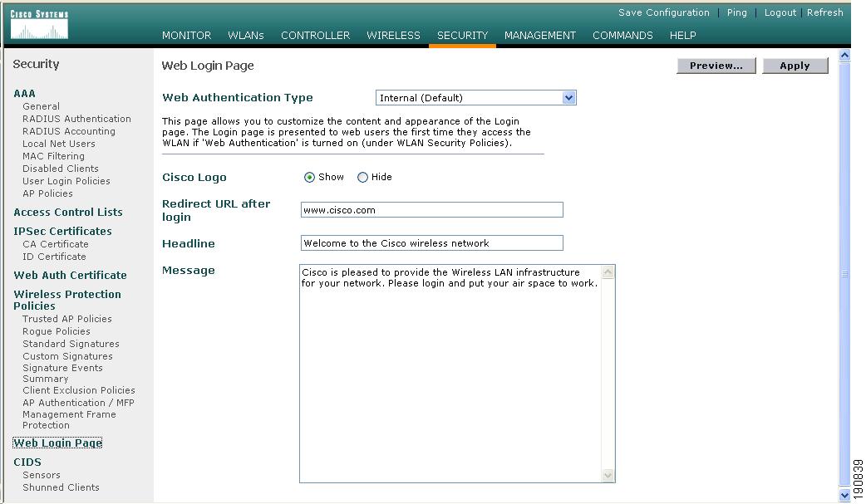Open Disabled Clients page
This screenshot has height=504, width=866.
click(x=60, y=169)
